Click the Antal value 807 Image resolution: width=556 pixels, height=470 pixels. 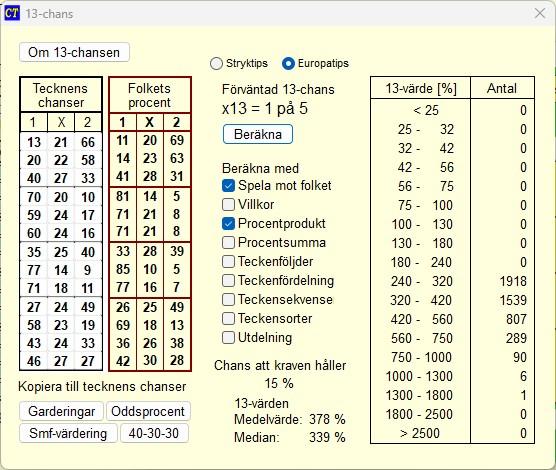pyautogui.click(x=516, y=319)
